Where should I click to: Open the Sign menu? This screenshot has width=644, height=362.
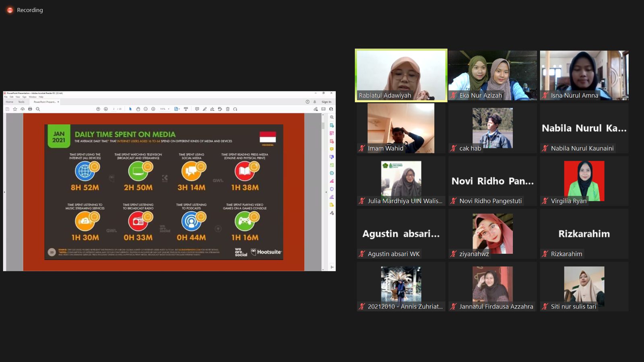click(x=24, y=97)
